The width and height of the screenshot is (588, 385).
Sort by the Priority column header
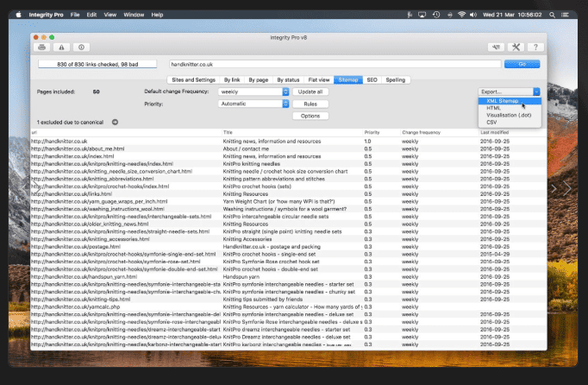(x=381, y=133)
